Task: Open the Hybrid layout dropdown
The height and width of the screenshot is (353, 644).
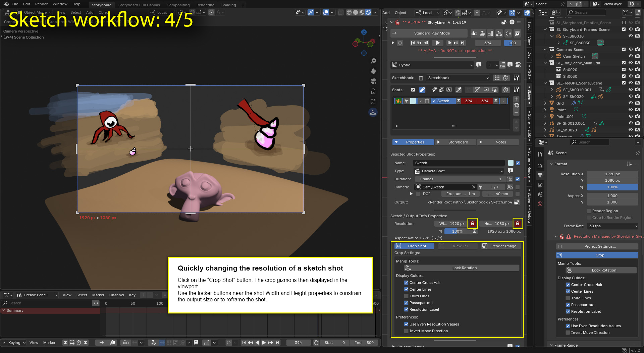Action: point(432,65)
